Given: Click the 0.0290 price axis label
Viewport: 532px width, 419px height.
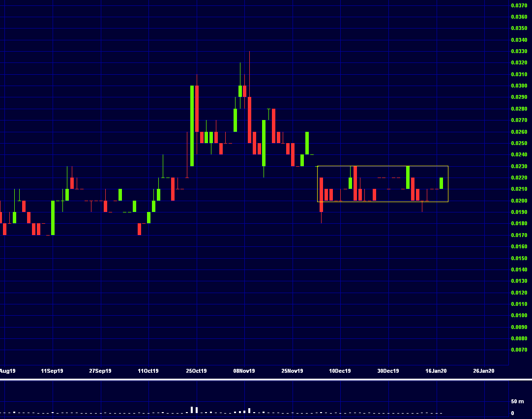Looking at the screenshot, I should coord(519,97).
